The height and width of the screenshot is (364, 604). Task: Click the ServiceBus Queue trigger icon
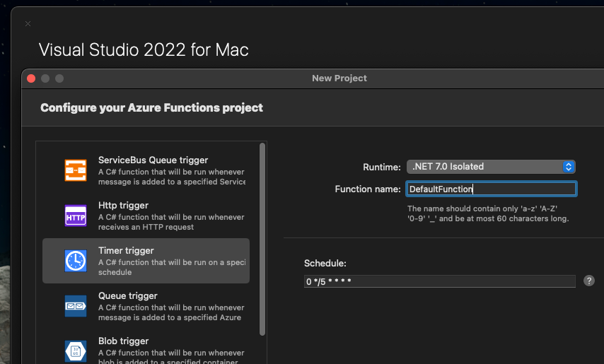click(x=76, y=170)
